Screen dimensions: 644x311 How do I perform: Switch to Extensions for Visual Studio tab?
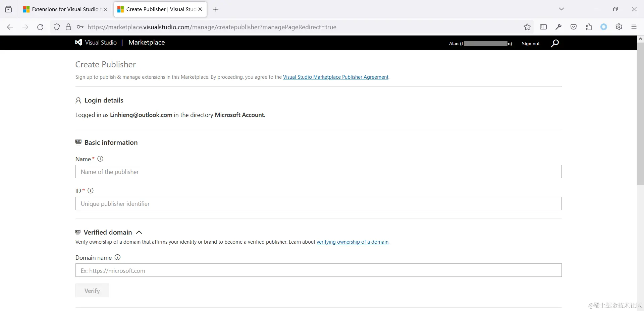coord(65,9)
